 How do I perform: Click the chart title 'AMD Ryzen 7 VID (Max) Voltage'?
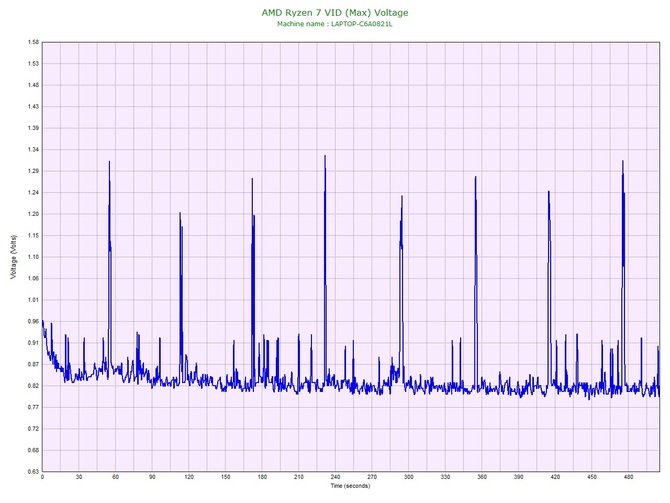click(335, 13)
